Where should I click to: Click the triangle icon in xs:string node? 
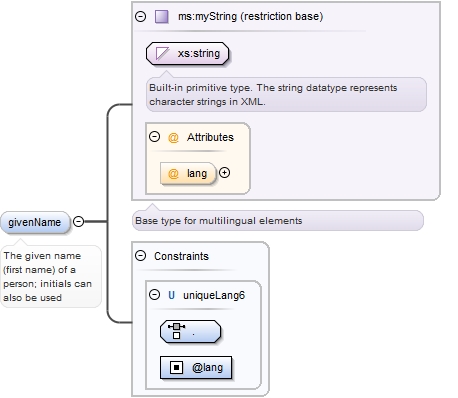[x=162, y=53]
